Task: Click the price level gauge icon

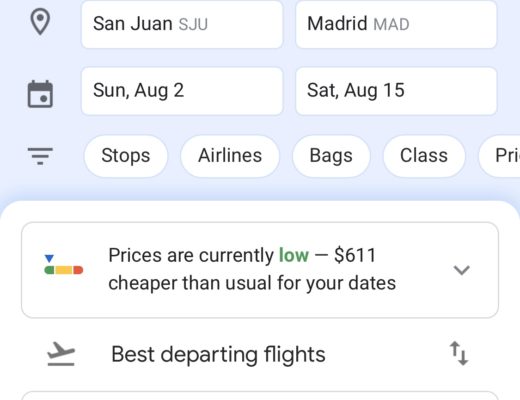Action: tap(63, 265)
